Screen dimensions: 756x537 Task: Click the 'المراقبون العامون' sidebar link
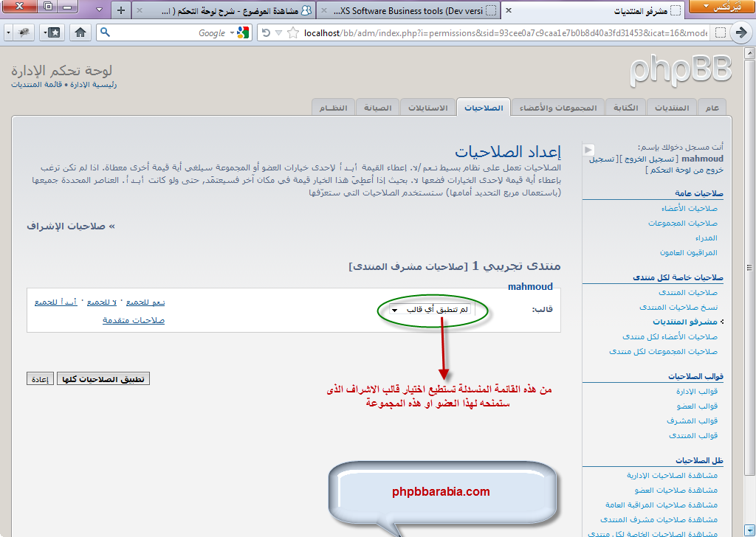pos(688,252)
